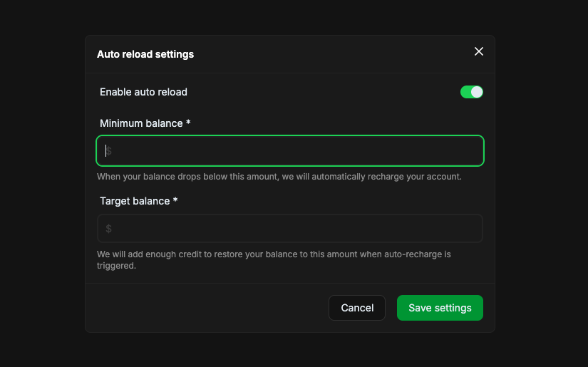Select the Target balance * label
Screen dimensions: 588x367
tap(138, 201)
